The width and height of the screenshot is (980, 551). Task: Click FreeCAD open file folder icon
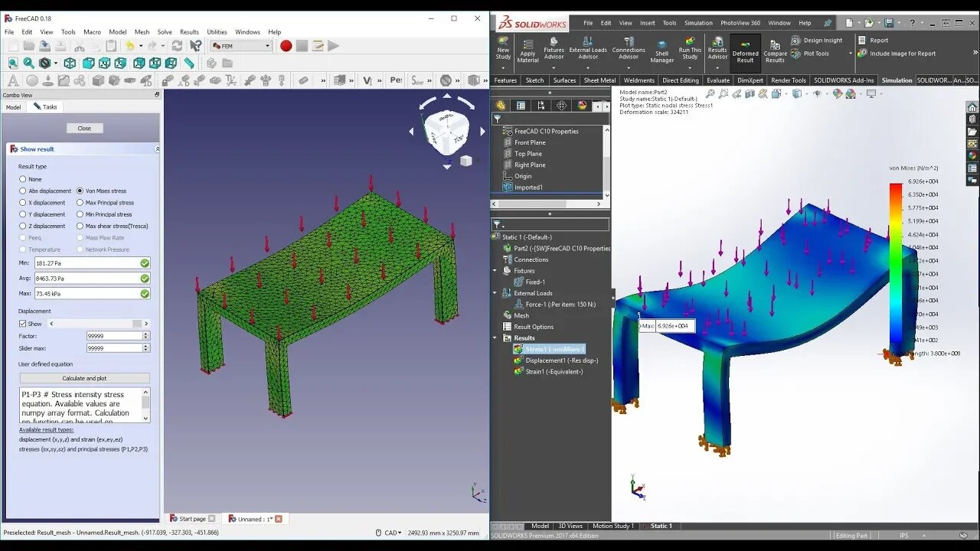[30, 46]
